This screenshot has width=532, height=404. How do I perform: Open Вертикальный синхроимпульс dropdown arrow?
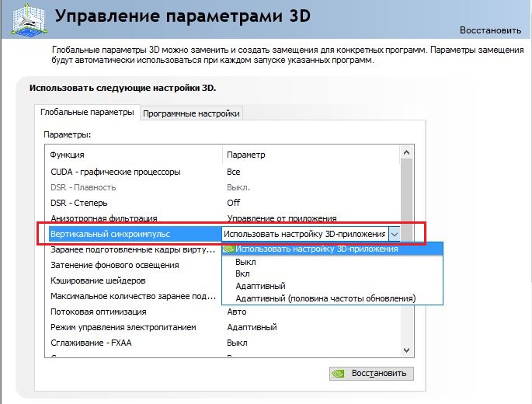coord(395,234)
